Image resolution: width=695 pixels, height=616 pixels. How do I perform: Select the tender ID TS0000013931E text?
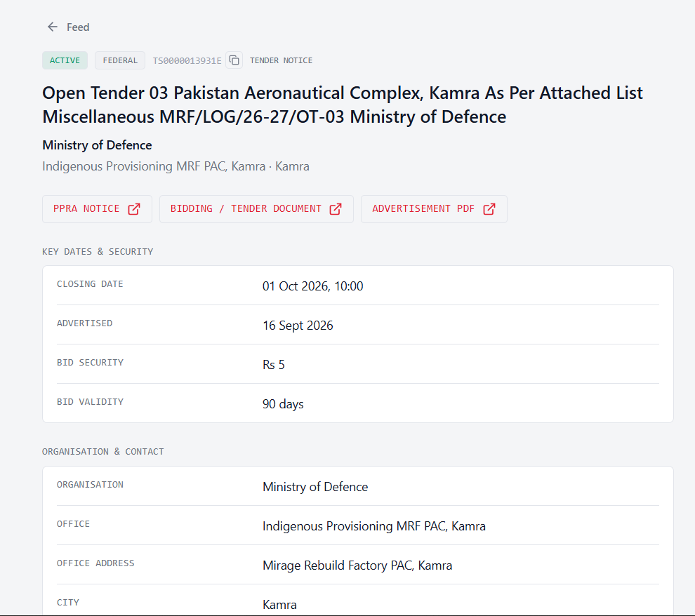click(187, 60)
